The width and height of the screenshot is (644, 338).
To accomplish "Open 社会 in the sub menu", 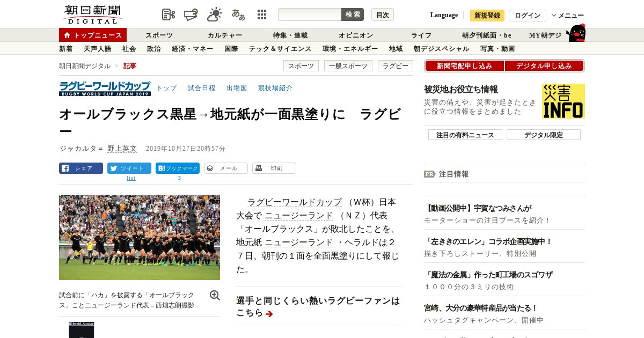I will (x=129, y=49).
